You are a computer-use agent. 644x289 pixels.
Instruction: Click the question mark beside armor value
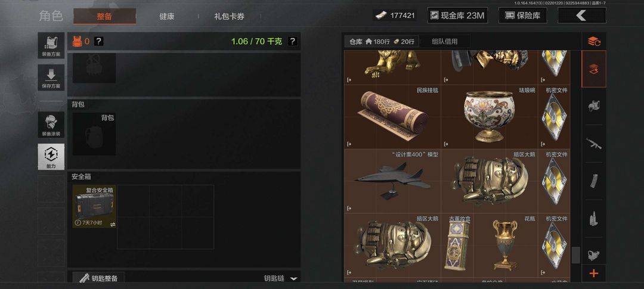(x=99, y=42)
